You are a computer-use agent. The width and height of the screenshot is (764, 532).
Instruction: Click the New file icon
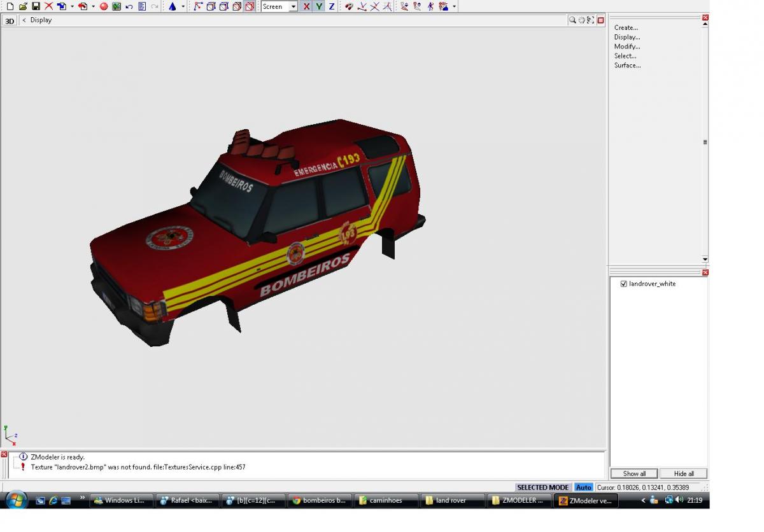coord(10,6)
